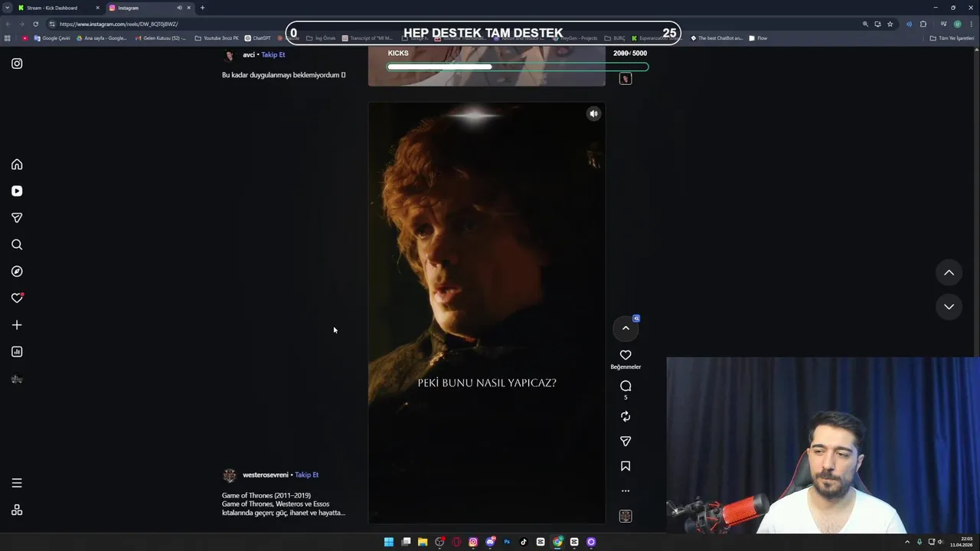Open the reel's audio thumbnail at bottom
980x551 pixels.
[x=626, y=517]
